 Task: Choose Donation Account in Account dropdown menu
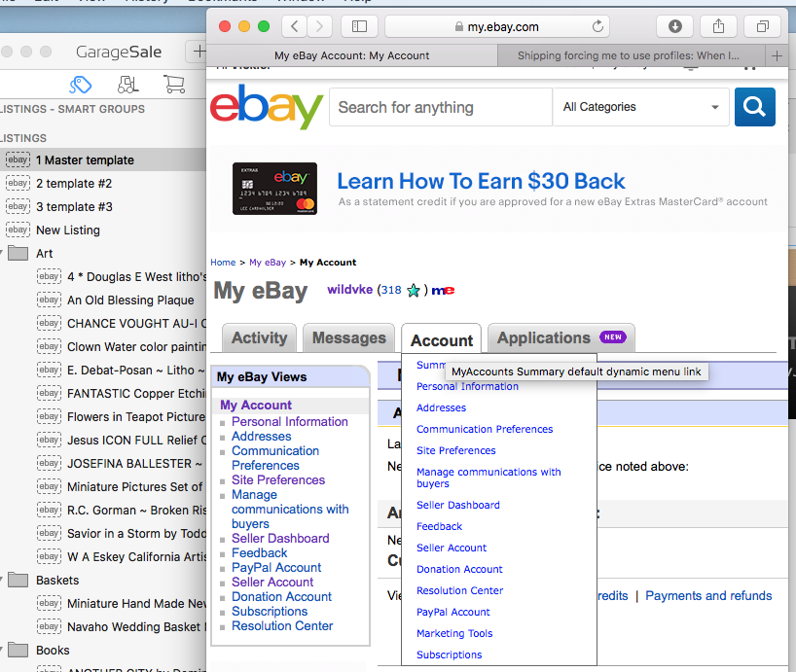click(x=459, y=569)
